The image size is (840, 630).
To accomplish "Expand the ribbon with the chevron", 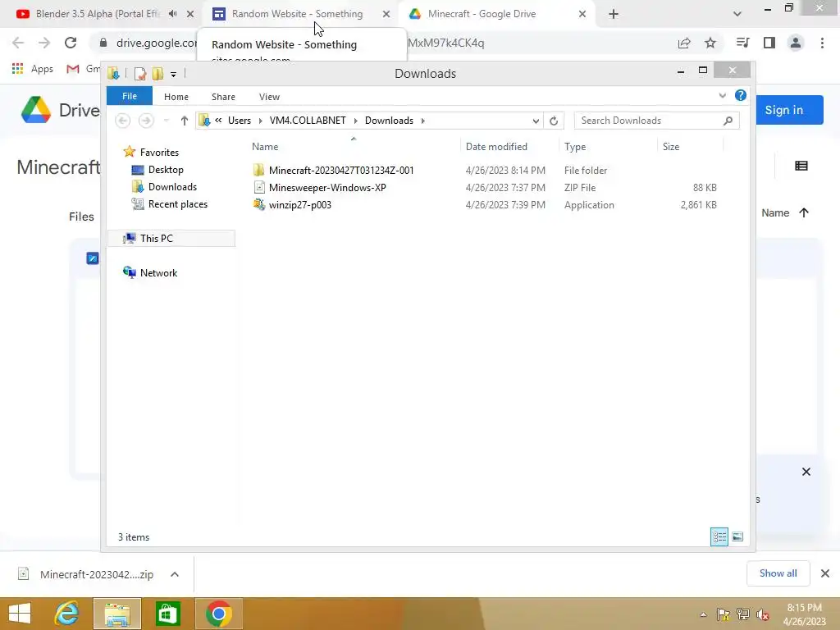I will pos(722,95).
